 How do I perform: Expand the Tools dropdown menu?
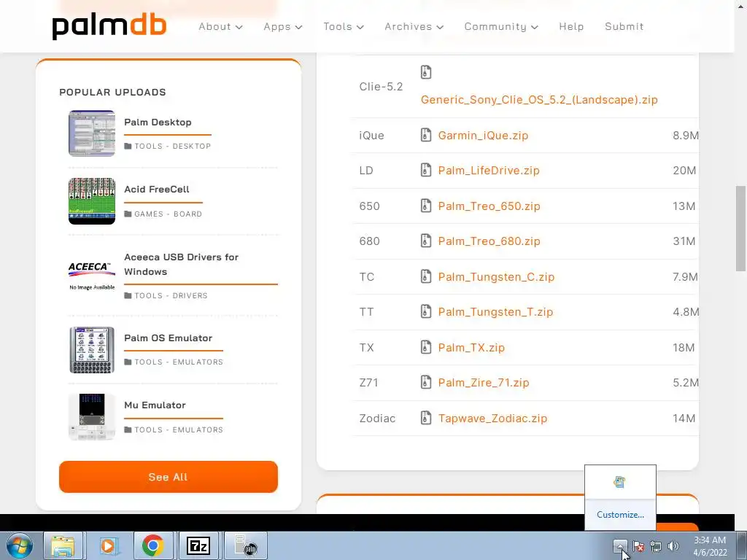[344, 27]
